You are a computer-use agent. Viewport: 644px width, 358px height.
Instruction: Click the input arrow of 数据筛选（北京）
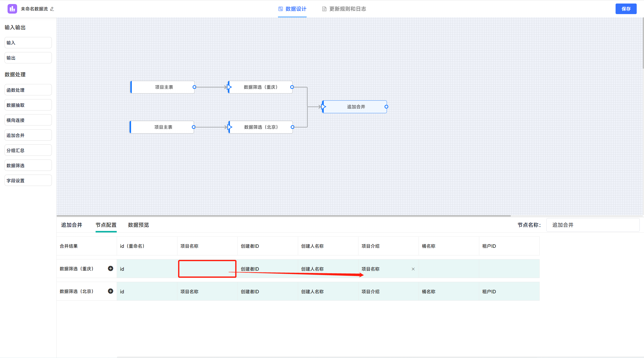pos(230,127)
